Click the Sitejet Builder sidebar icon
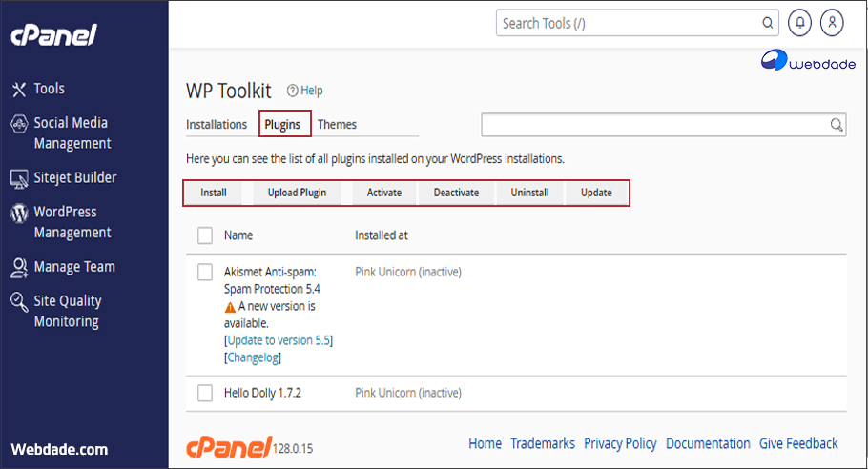 18,178
